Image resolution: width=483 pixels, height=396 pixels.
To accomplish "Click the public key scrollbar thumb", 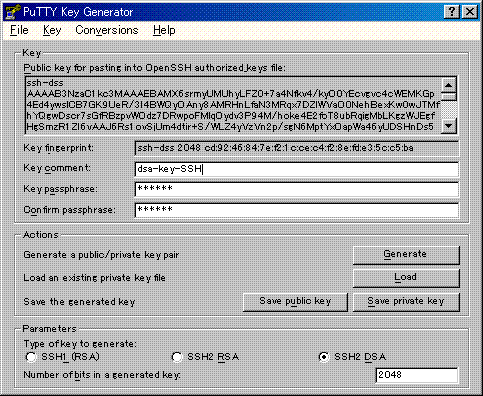I will click(449, 97).
